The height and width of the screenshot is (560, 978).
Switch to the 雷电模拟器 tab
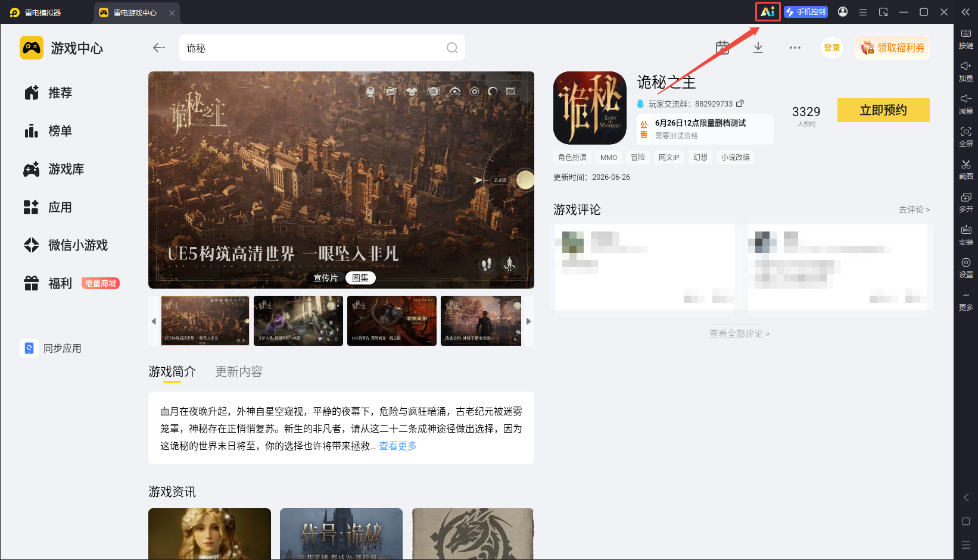[x=36, y=12]
